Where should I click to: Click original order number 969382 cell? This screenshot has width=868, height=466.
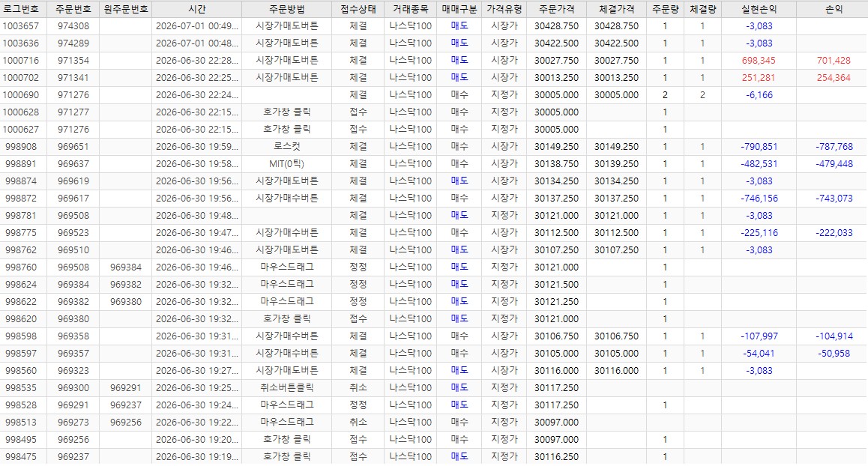click(x=126, y=285)
